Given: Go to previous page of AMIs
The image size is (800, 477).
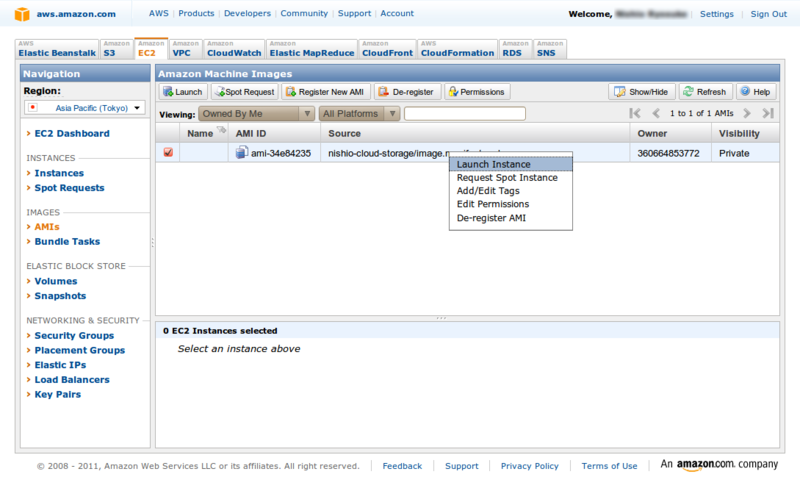Looking at the screenshot, I should (x=656, y=113).
